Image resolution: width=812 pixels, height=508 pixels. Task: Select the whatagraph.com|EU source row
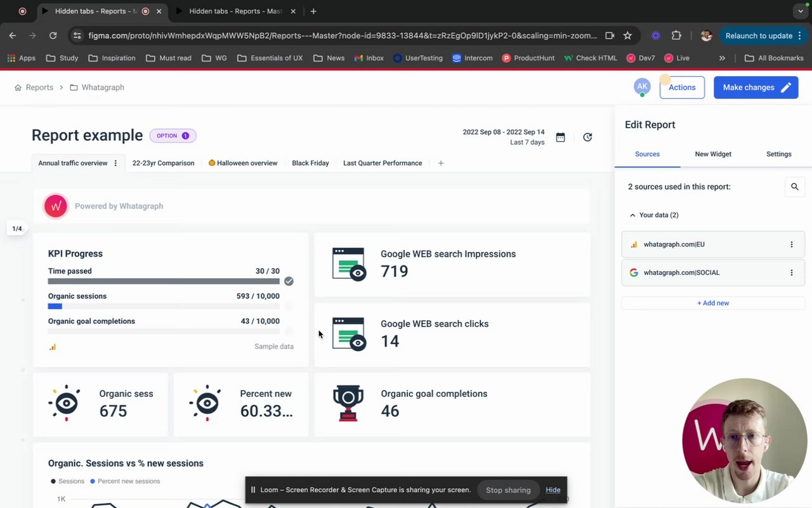(713, 244)
